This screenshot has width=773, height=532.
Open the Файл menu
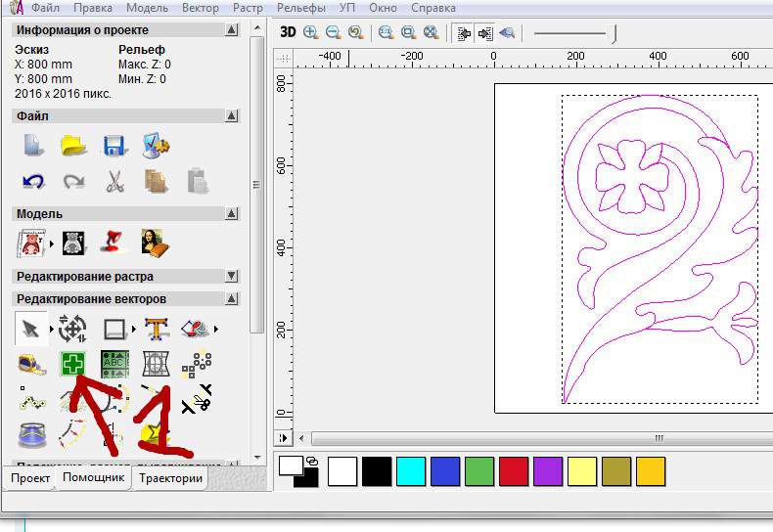click(45, 8)
